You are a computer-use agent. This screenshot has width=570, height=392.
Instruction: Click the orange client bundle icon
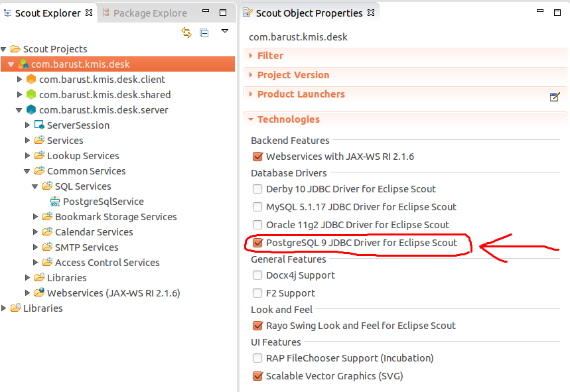tap(31, 79)
